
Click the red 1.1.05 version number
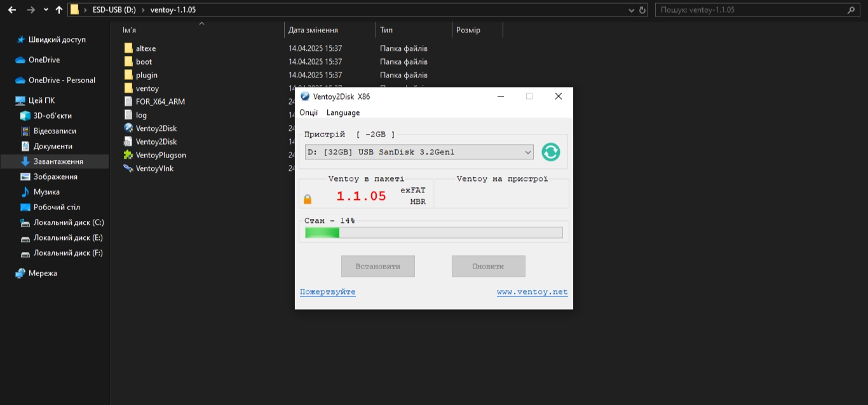click(x=362, y=196)
